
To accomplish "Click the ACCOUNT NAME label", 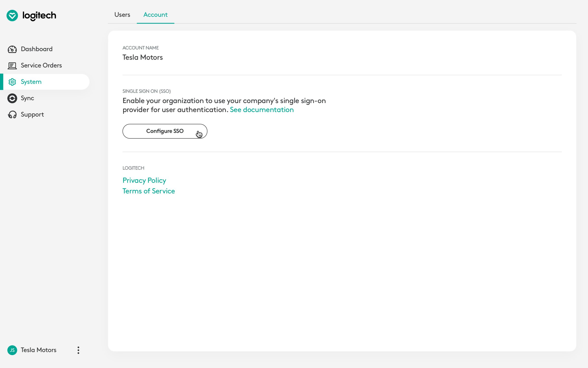I will click(140, 48).
